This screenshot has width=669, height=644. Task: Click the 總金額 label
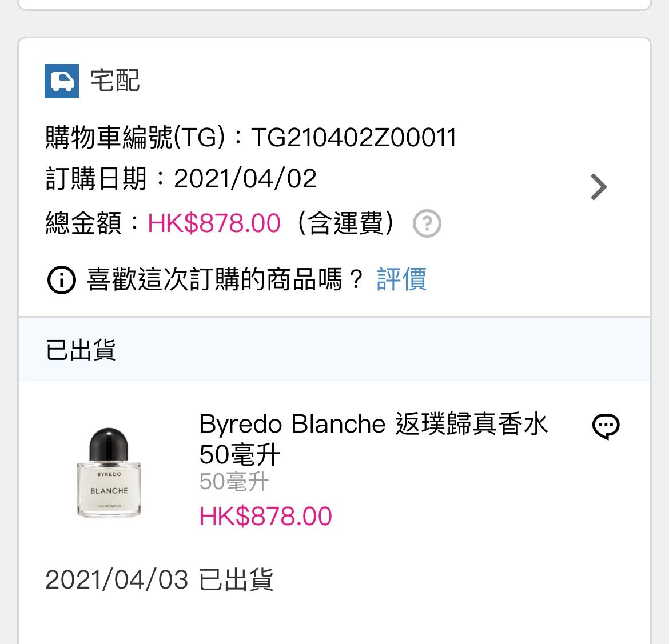[x=83, y=223]
